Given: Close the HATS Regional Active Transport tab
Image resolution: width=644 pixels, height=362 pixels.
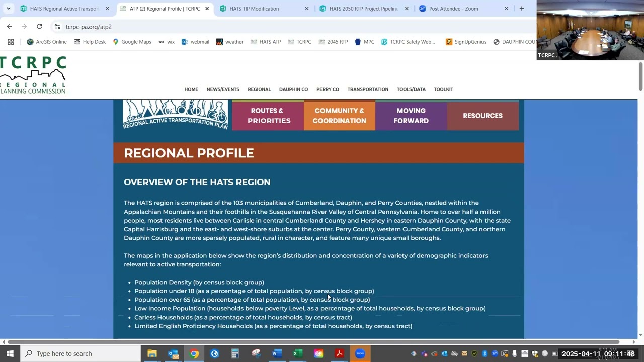Looking at the screenshot, I should pos(107,9).
